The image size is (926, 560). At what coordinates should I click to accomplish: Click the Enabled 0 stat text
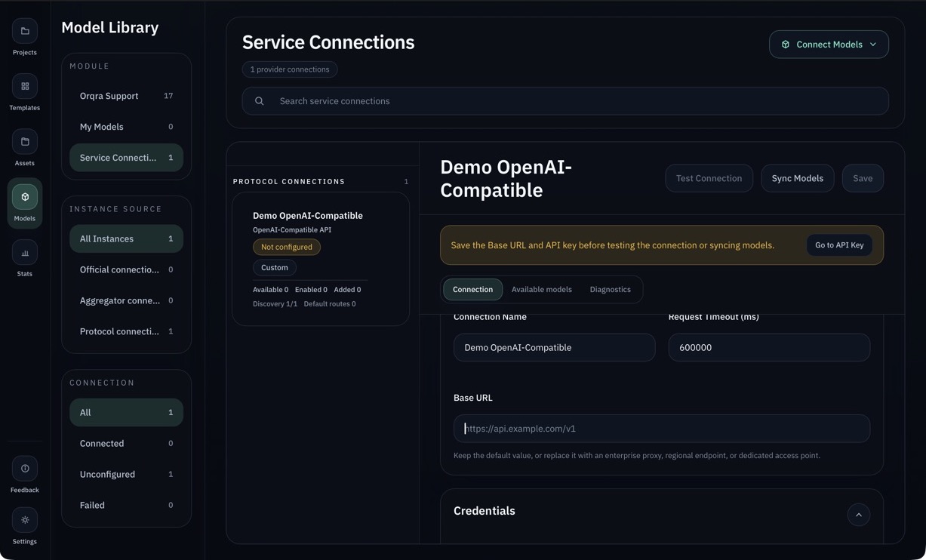click(x=311, y=290)
